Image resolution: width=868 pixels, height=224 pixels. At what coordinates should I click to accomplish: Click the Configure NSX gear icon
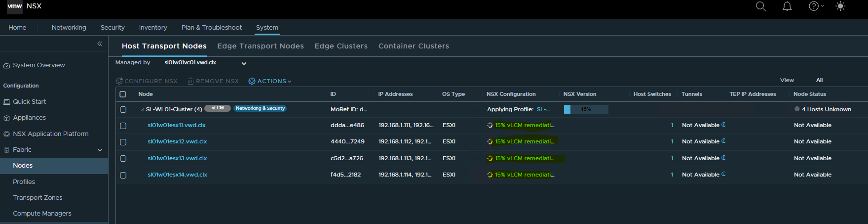tap(119, 81)
